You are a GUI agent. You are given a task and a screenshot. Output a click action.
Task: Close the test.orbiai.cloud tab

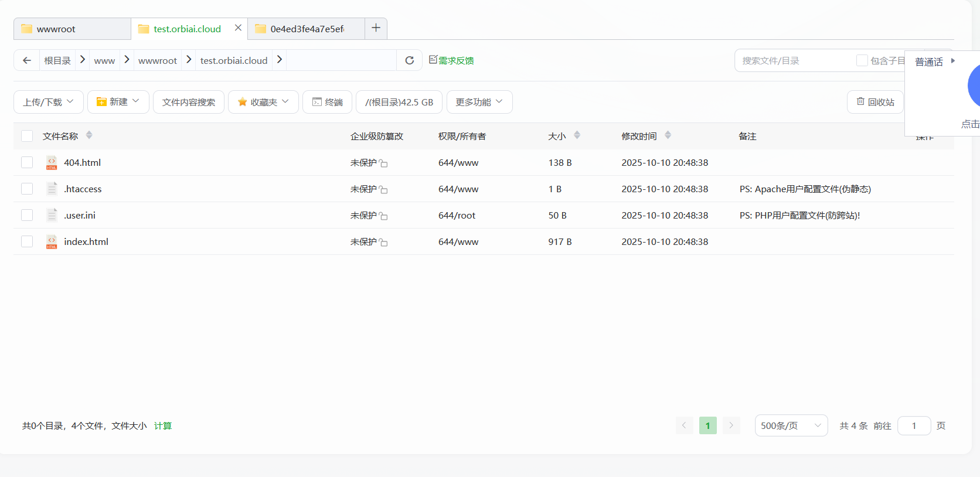pyautogui.click(x=238, y=28)
